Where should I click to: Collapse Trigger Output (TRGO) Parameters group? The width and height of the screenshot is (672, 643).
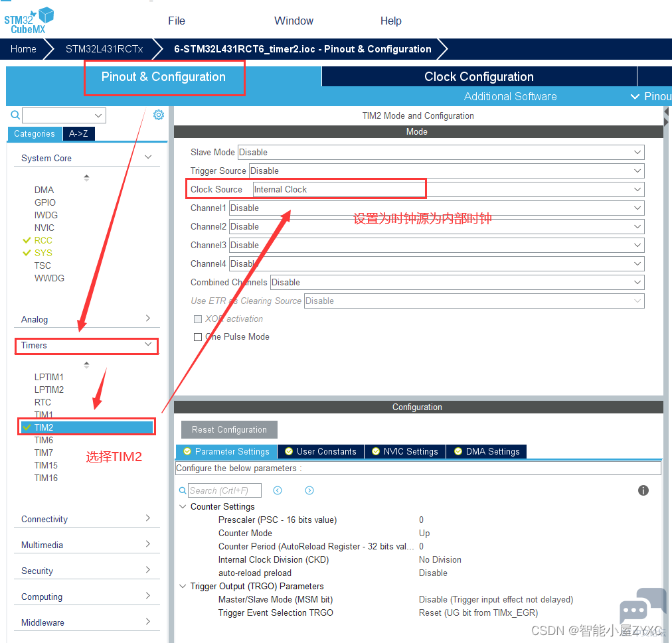[183, 586]
